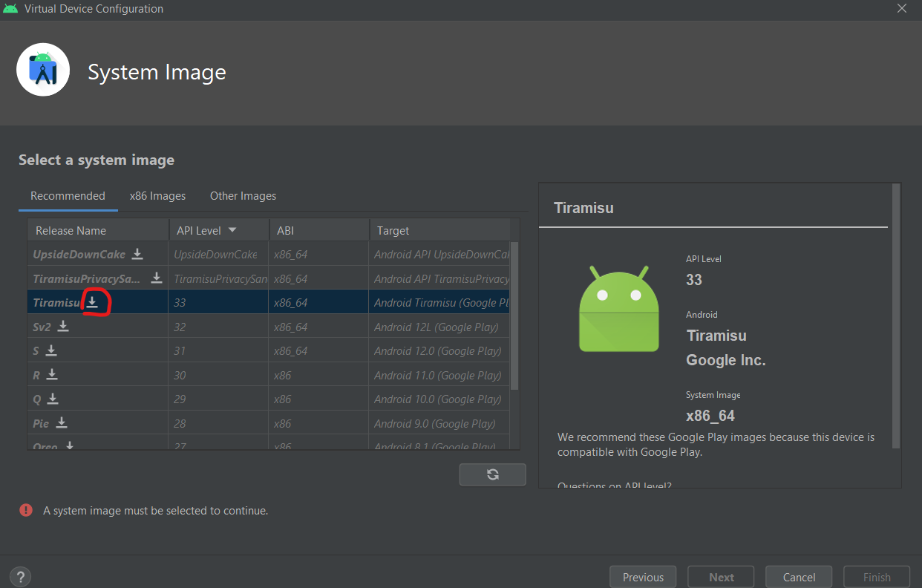Download the Pie system image

(62, 423)
